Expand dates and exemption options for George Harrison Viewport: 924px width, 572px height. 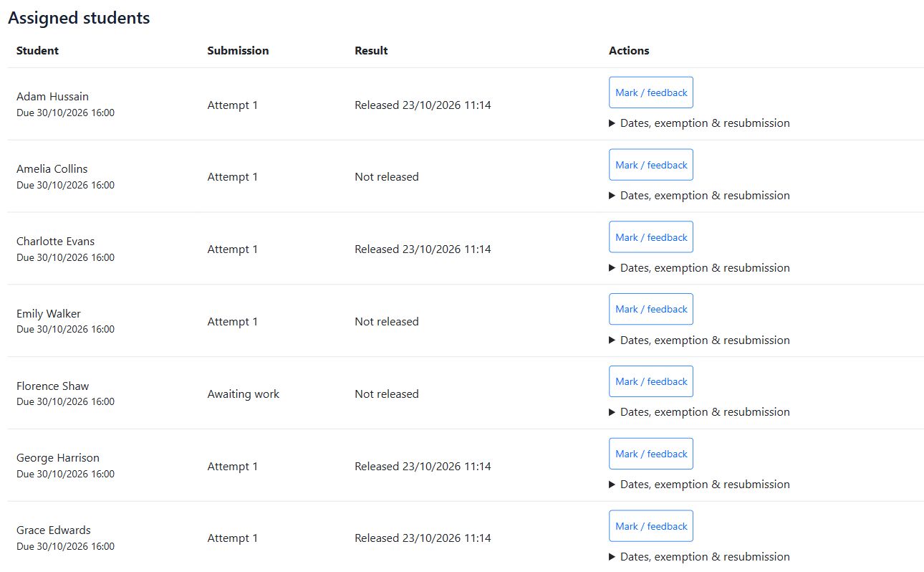pyautogui.click(x=699, y=485)
